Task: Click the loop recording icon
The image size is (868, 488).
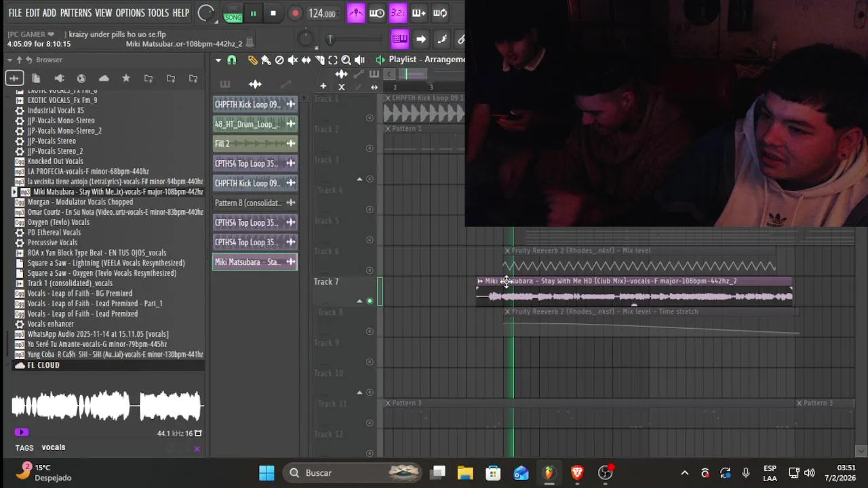Action: pyautogui.click(x=440, y=13)
